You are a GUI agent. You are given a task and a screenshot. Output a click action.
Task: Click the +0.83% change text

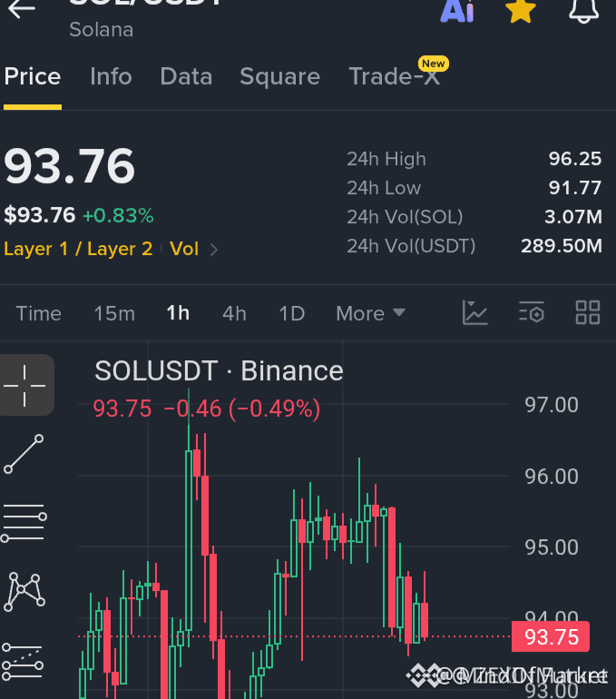118,215
